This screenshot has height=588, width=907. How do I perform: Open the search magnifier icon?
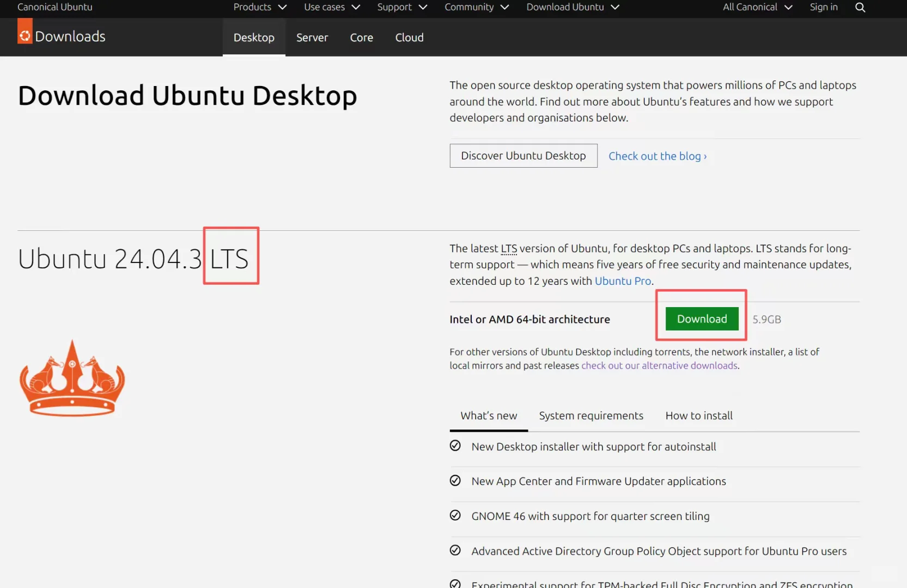pos(860,7)
